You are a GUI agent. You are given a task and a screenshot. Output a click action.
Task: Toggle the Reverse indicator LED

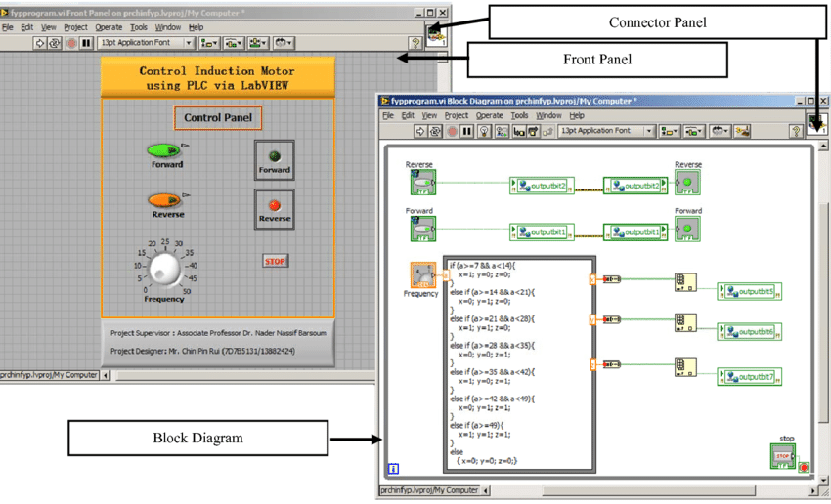click(x=275, y=205)
